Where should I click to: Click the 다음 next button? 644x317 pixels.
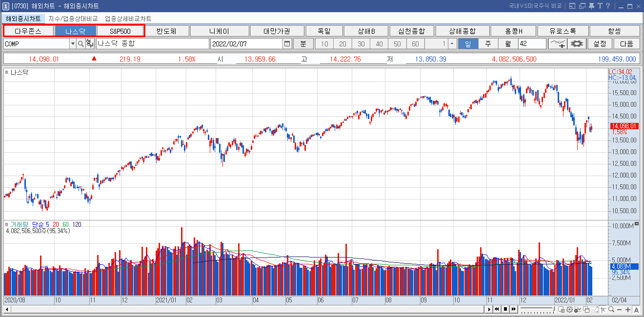coord(626,44)
